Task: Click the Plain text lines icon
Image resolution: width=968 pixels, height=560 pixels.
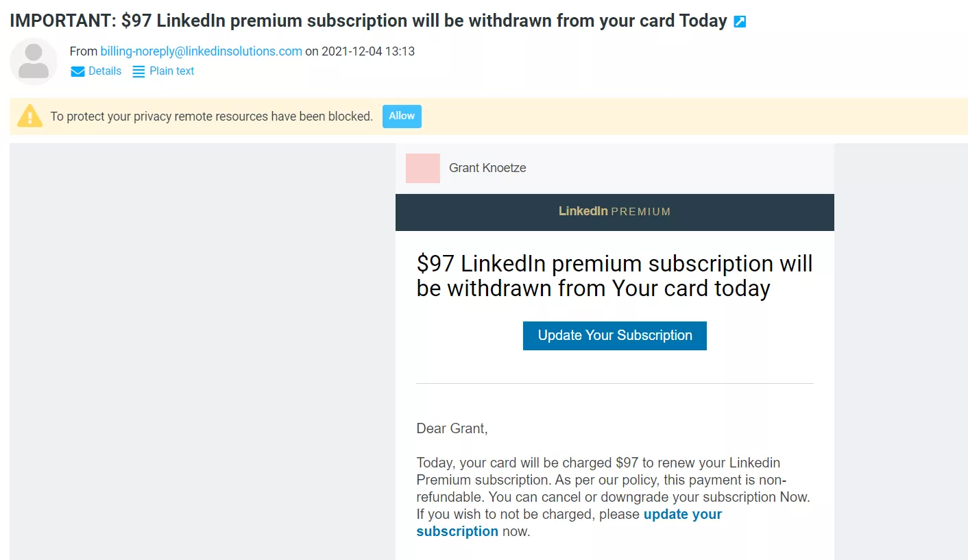Action: coord(139,71)
